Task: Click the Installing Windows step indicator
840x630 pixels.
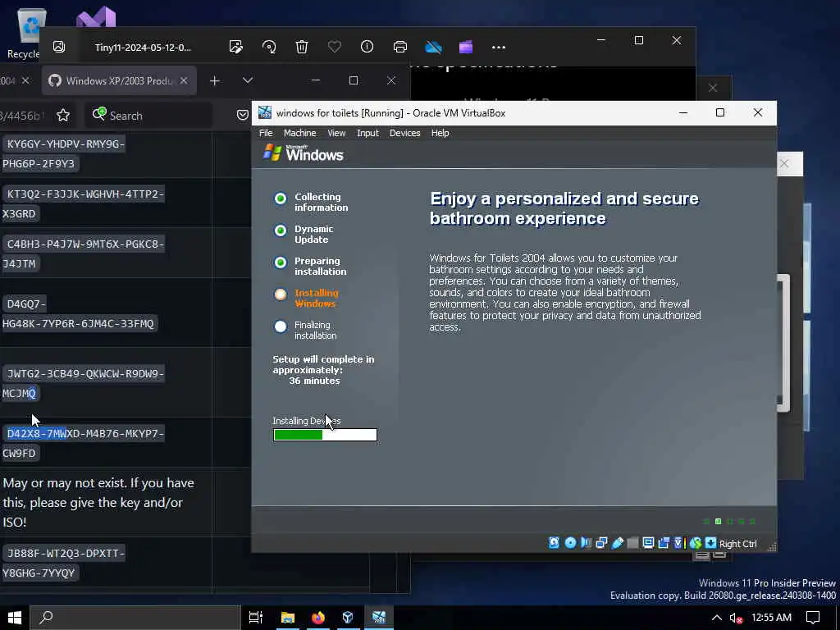Action: point(281,294)
